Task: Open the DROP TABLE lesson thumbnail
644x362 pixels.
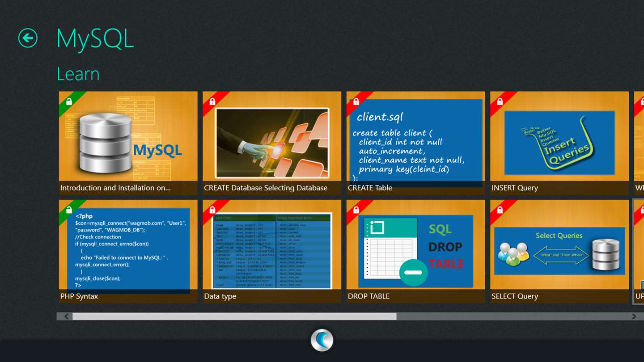Action: pos(416,251)
